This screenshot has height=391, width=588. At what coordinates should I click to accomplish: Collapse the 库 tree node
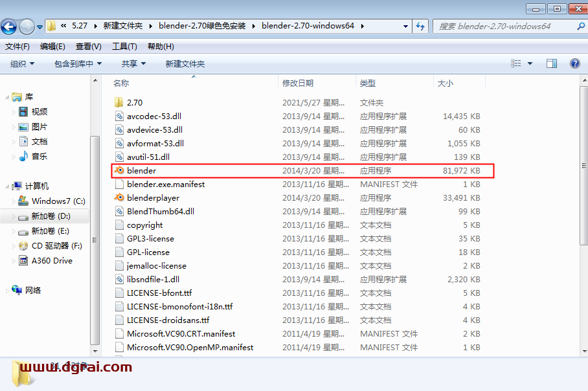tap(7, 97)
